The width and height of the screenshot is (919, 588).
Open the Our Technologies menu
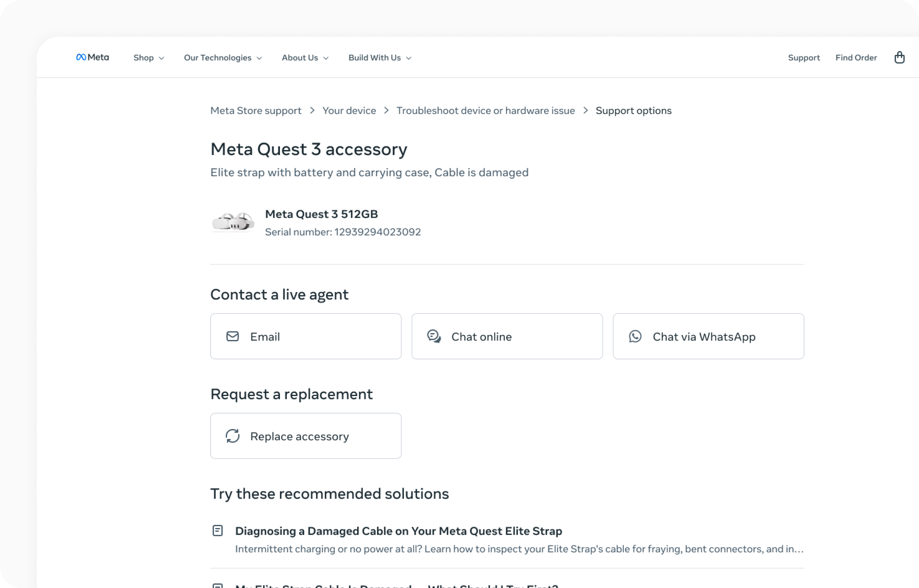pos(223,58)
